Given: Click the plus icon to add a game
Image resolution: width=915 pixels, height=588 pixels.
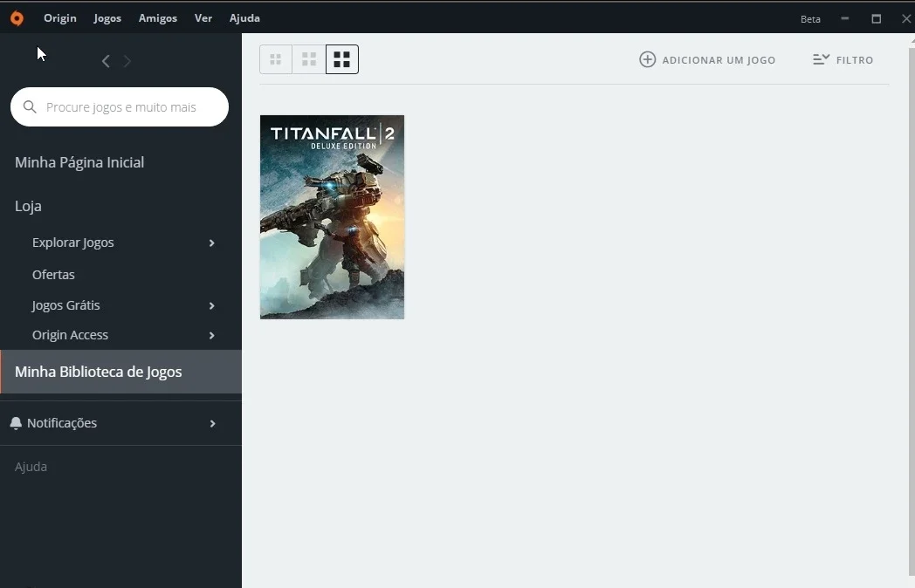Looking at the screenshot, I should (x=647, y=59).
